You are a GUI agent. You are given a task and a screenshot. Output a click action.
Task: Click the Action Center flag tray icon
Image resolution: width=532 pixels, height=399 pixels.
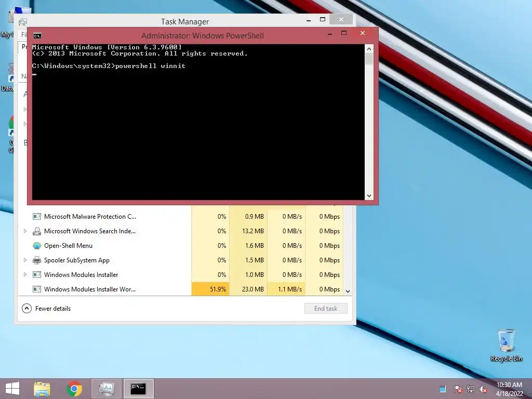pyautogui.click(x=458, y=389)
